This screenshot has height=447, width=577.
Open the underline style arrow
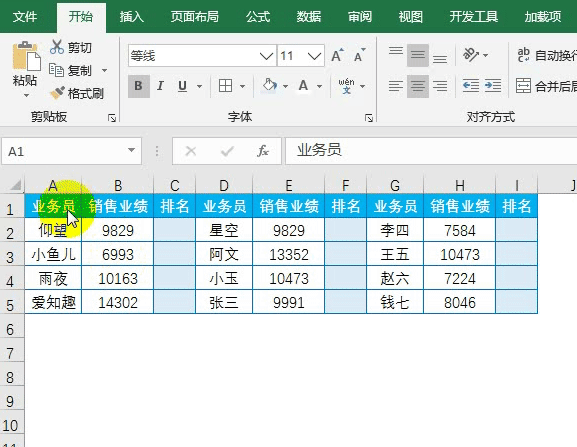pyautogui.click(x=199, y=86)
